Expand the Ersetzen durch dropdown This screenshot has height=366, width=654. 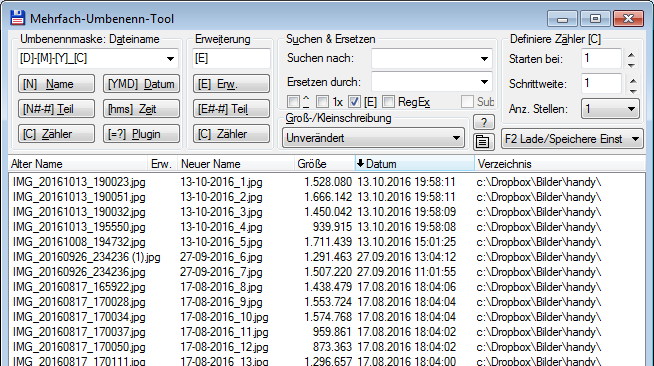tap(484, 82)
